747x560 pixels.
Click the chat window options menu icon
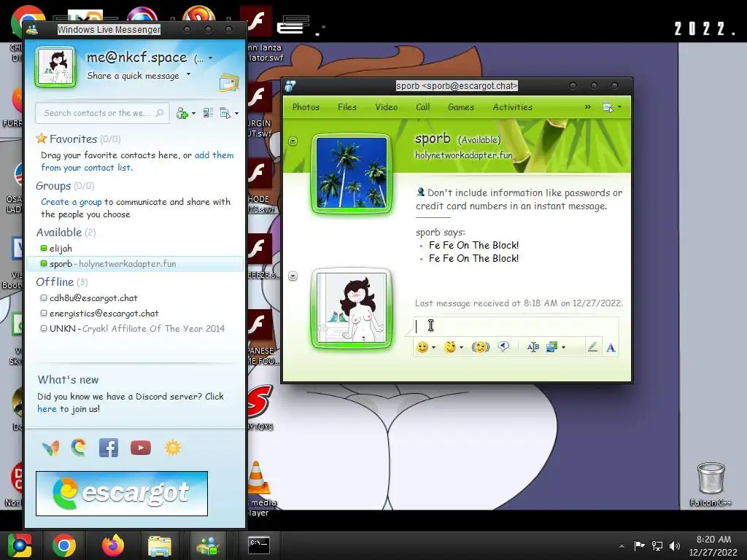608,107
